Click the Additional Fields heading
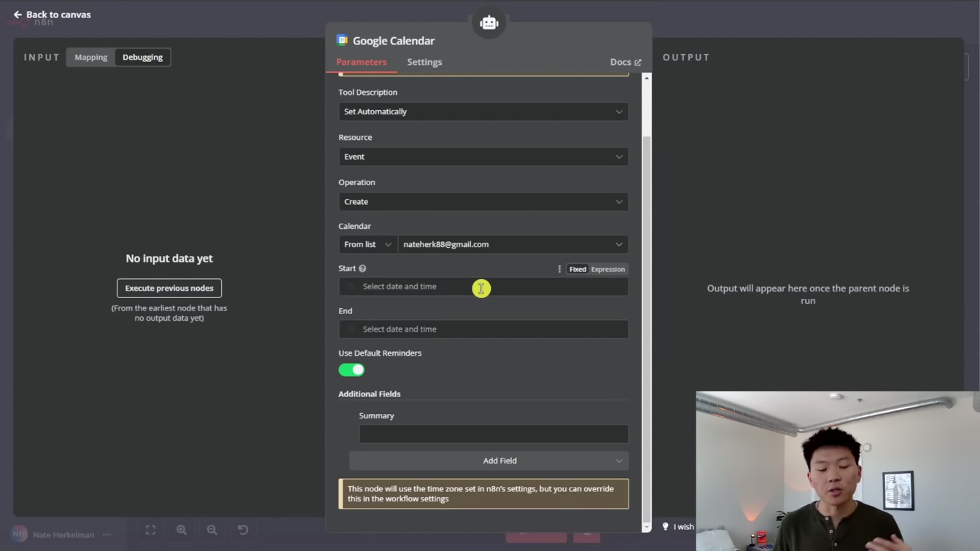The height and width of the screenshot is (551, 980). coord(370,394)
